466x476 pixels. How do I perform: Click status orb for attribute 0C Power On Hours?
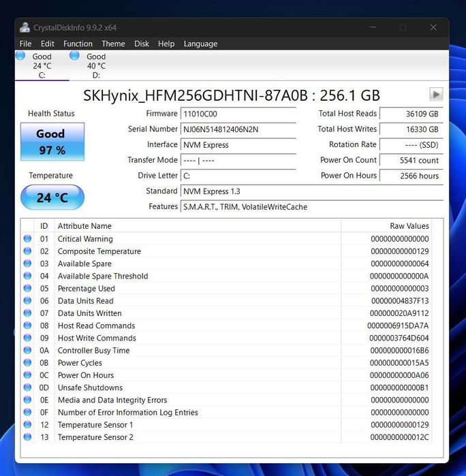tap(27, 375)
